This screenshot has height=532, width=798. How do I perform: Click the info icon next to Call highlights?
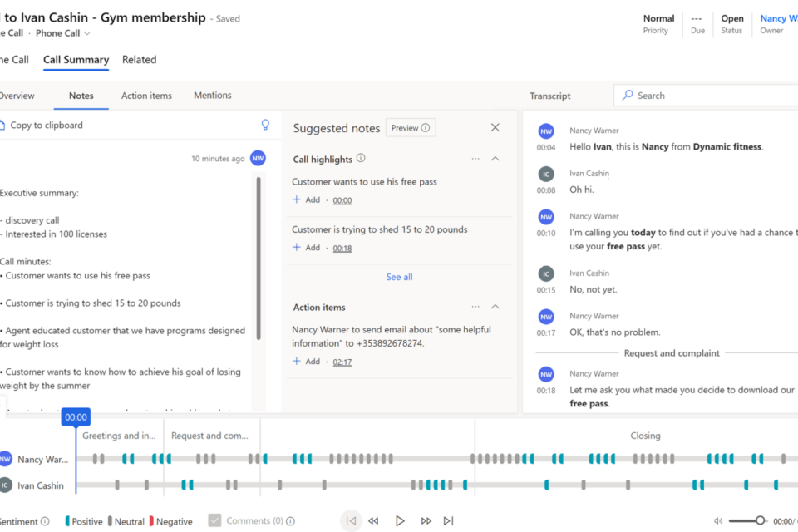tap(361, 158)
